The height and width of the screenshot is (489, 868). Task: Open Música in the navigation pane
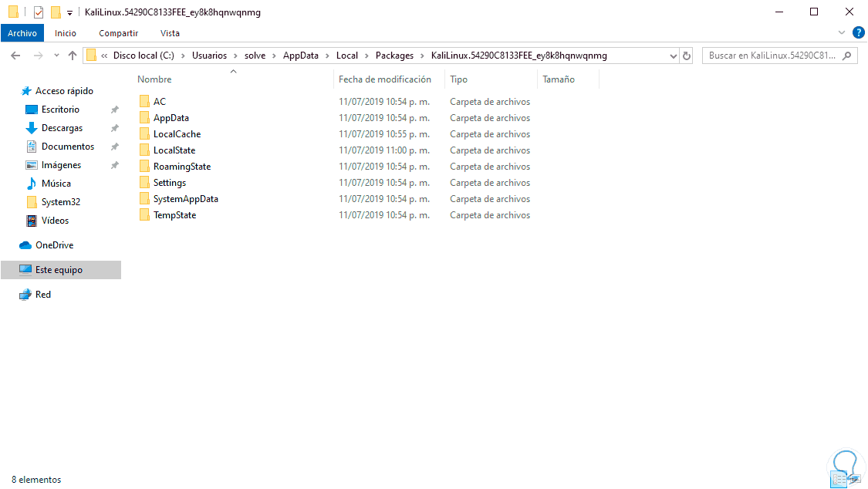[x=49, y=183]
